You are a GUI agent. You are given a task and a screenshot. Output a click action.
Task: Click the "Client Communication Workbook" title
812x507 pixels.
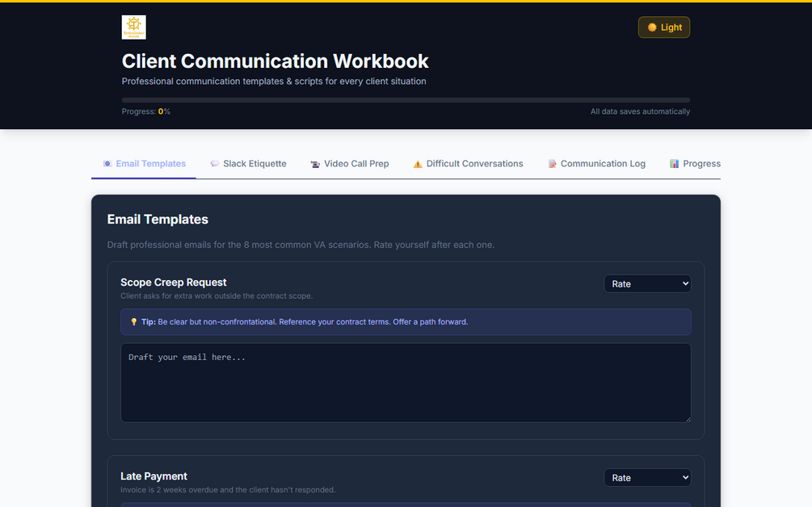coord(275,61)
